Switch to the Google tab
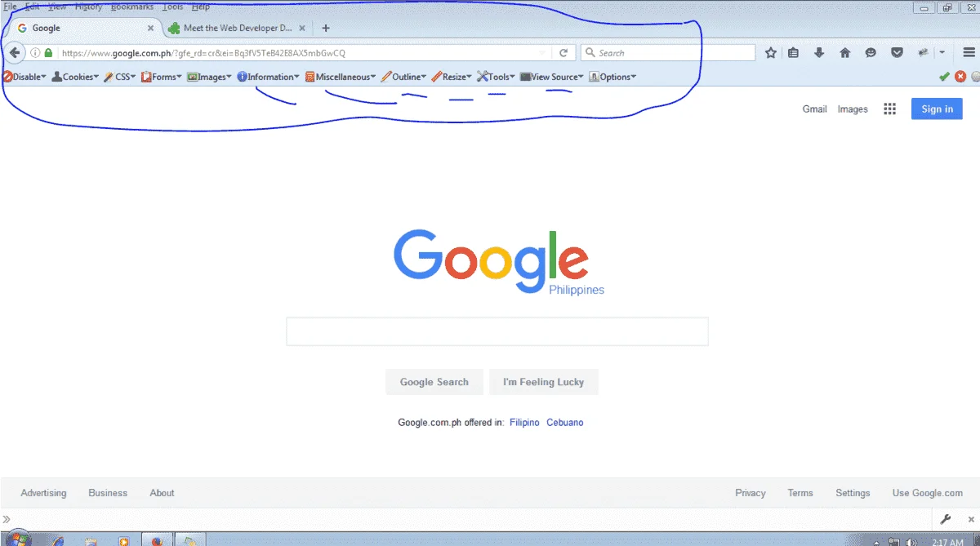Image resolution: width=980 pixels, height=546 pixels. click(x=82, y=28)
